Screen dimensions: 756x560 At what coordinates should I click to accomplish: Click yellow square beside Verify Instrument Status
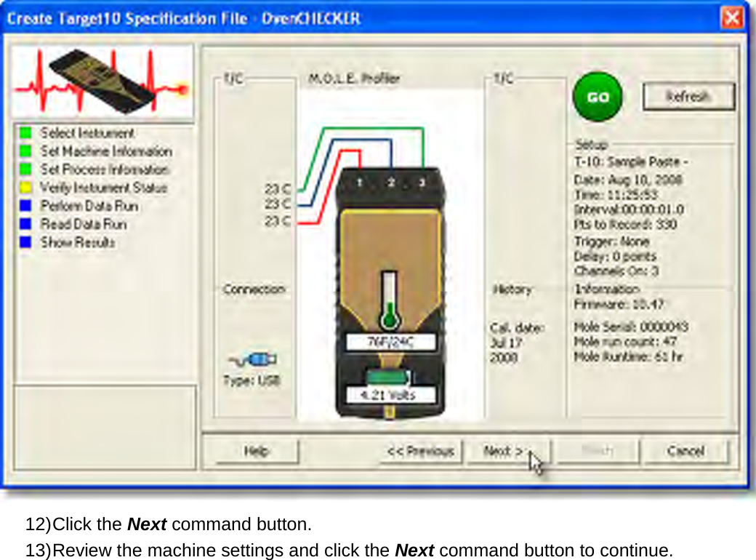point(25,187)
